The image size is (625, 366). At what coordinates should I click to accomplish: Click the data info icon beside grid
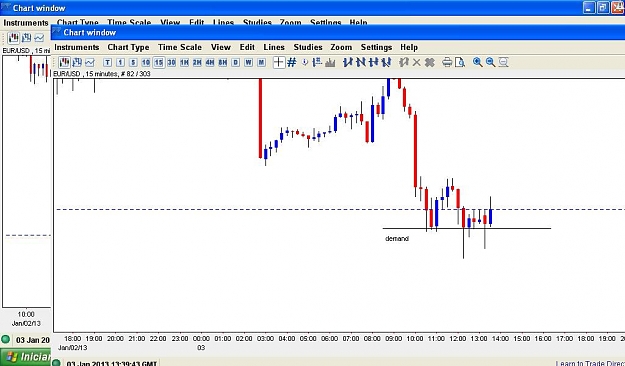(x=305, y=62)
